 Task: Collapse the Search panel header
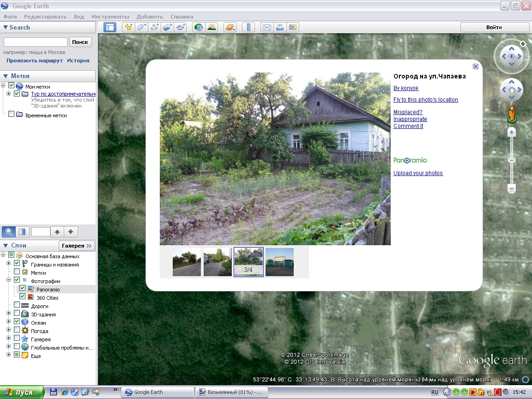[6, 27]
